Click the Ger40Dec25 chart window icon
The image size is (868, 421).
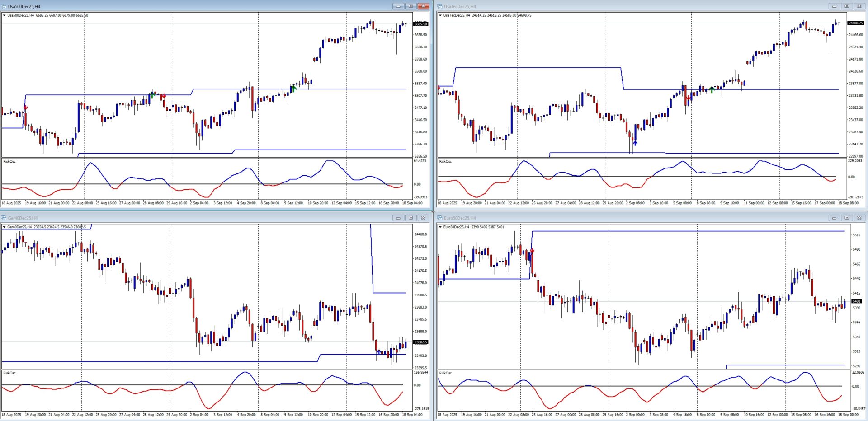[4, 218]
